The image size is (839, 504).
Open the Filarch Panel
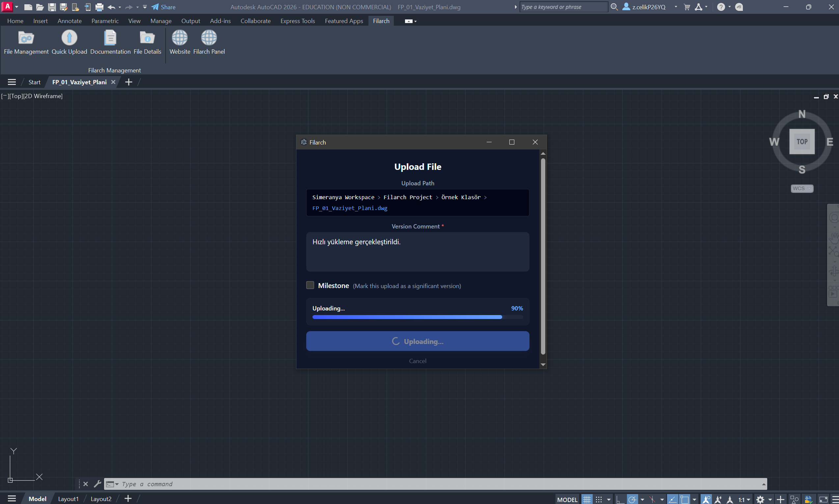coord(209,42)
